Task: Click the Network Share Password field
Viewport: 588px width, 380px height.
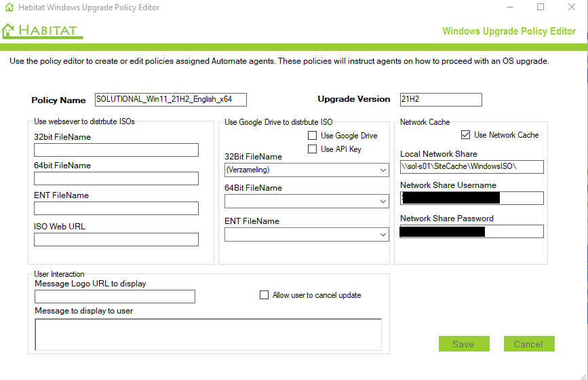Action: [x=472, y=231]
